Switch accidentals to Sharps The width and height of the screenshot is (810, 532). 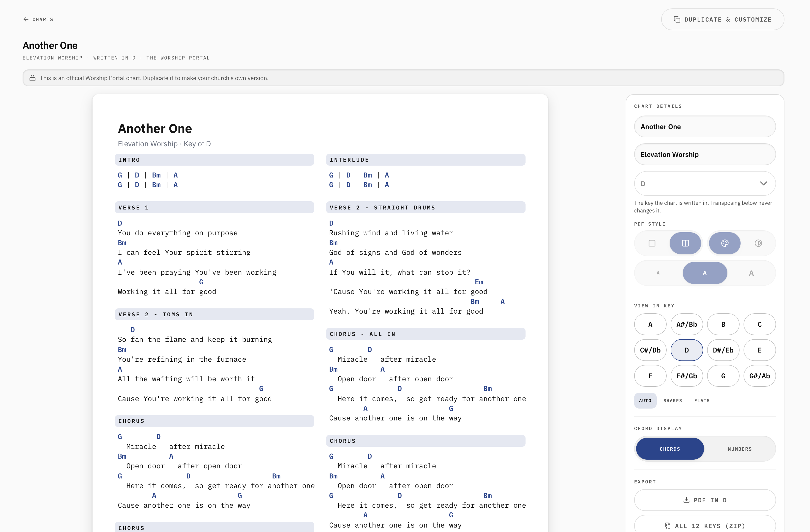(x=673, y=400)
